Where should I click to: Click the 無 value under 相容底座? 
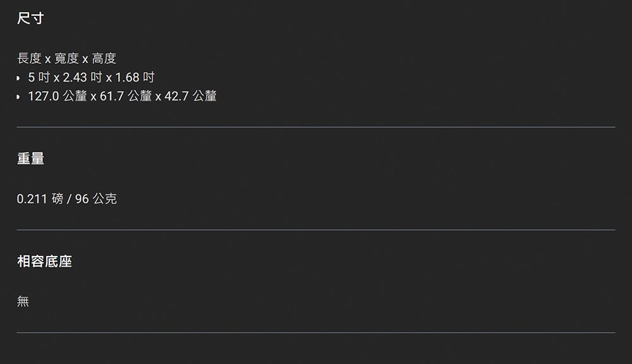pos(23,301)
